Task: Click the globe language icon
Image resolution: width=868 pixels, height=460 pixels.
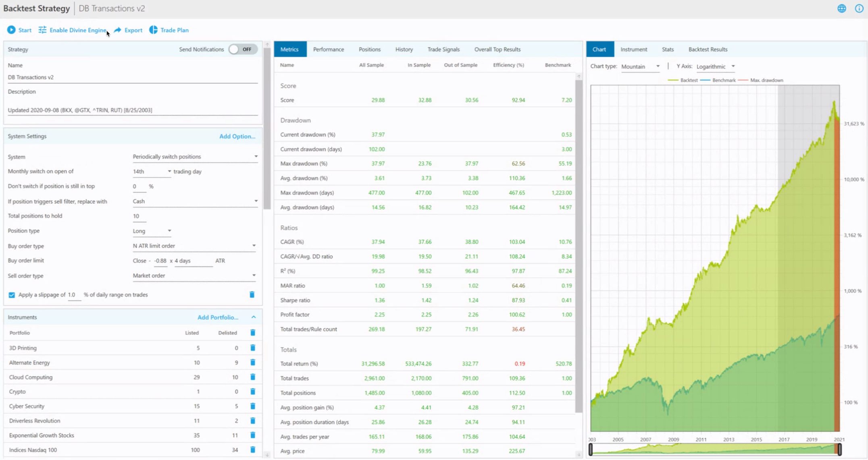Action: coord(841,8)
